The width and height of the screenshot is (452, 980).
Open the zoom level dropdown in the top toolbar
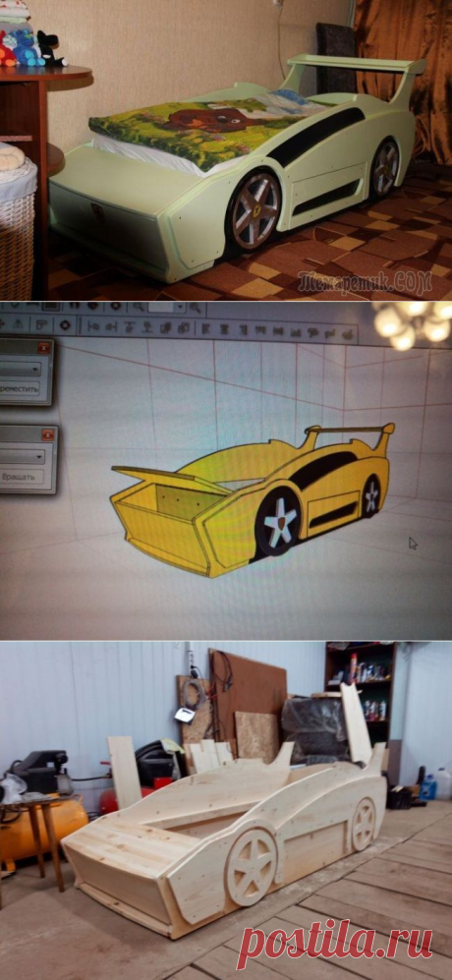pos(179,308)
